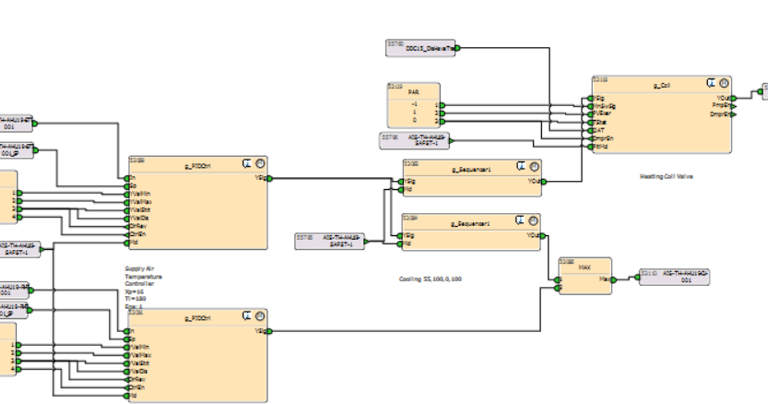Select the PmpEn output arrow of g_Coil

[734, 106]
